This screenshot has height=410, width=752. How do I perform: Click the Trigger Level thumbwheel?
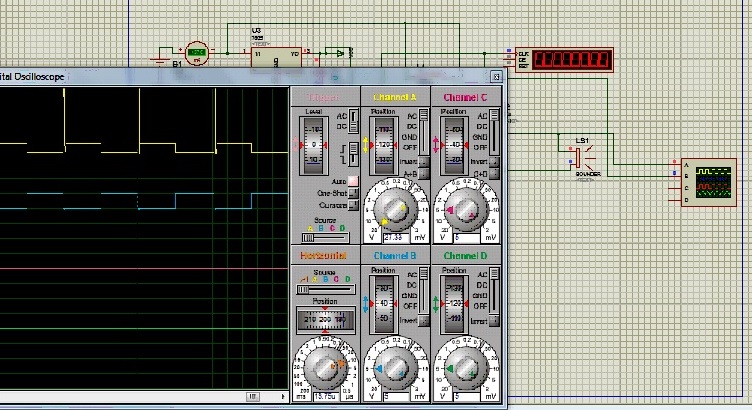coord(314,145)
